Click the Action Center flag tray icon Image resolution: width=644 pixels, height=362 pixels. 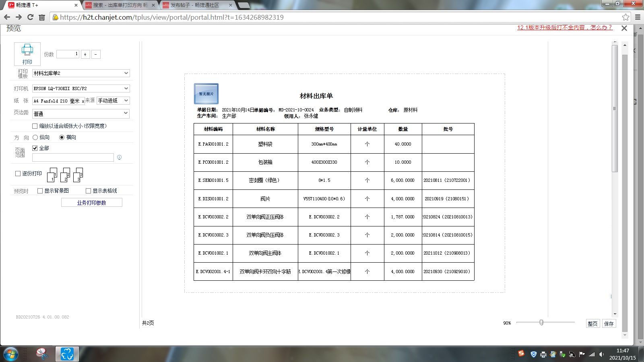pyautogui.click(x=582, y=354)
